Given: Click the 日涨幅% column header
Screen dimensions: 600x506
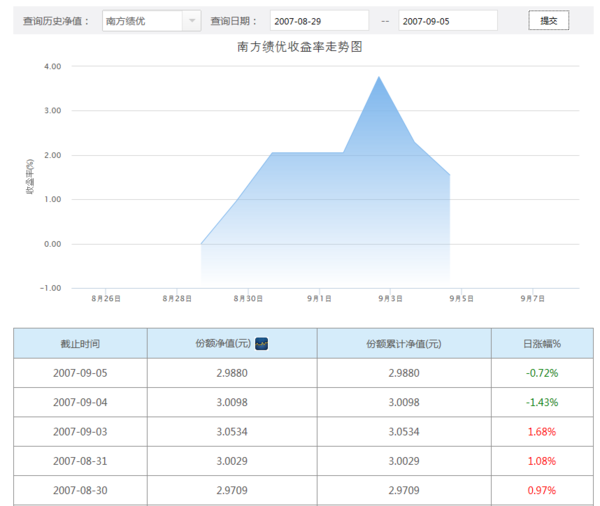Looking at the screenshot, I should [542, 343].
